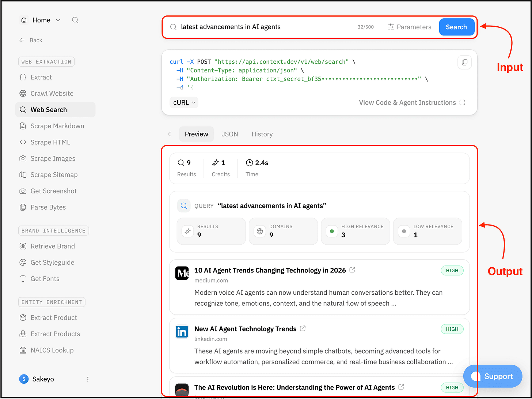Click the bank icon beside NAICS Lookup
The image size is (532, 399).
pyautogui.click(x=23, y=350)
